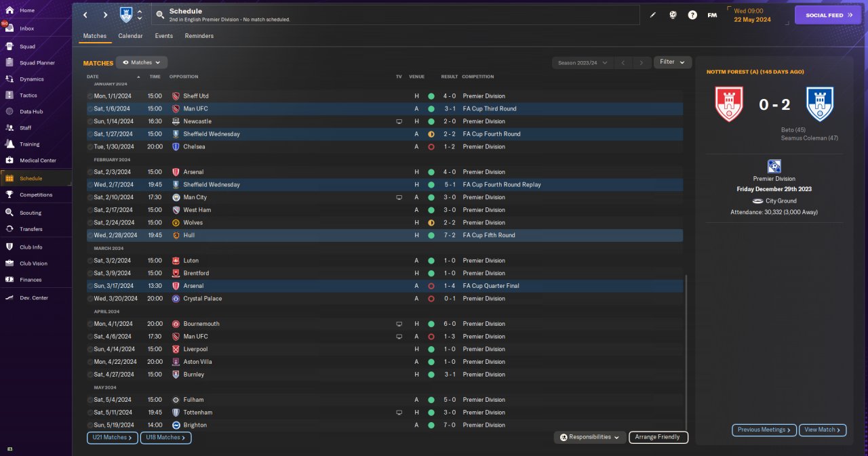Screen dimensions: 868x456
Task: Open Dev. Center in the sidebar
Action: click(37, 298)
